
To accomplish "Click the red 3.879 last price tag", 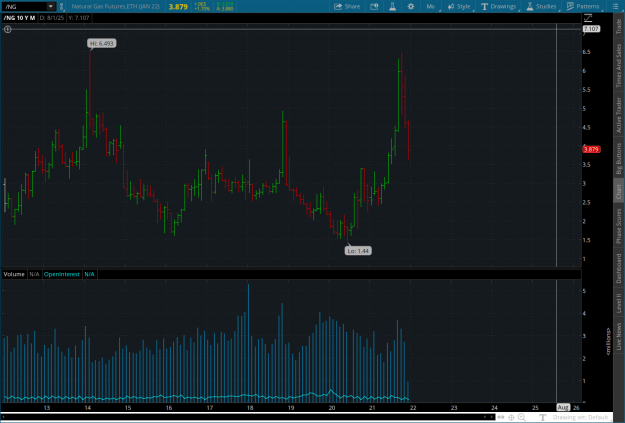I will click(591, 150).
